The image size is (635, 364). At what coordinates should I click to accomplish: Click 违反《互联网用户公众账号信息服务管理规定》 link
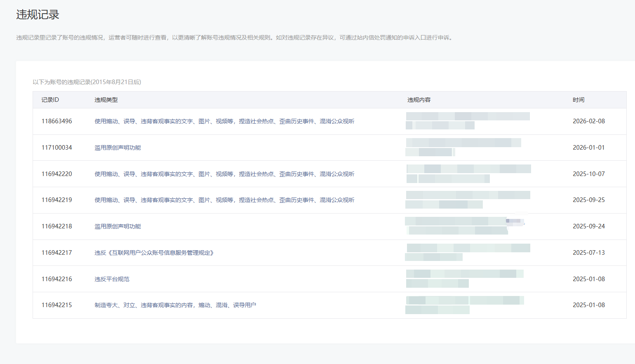click(154, 253)
